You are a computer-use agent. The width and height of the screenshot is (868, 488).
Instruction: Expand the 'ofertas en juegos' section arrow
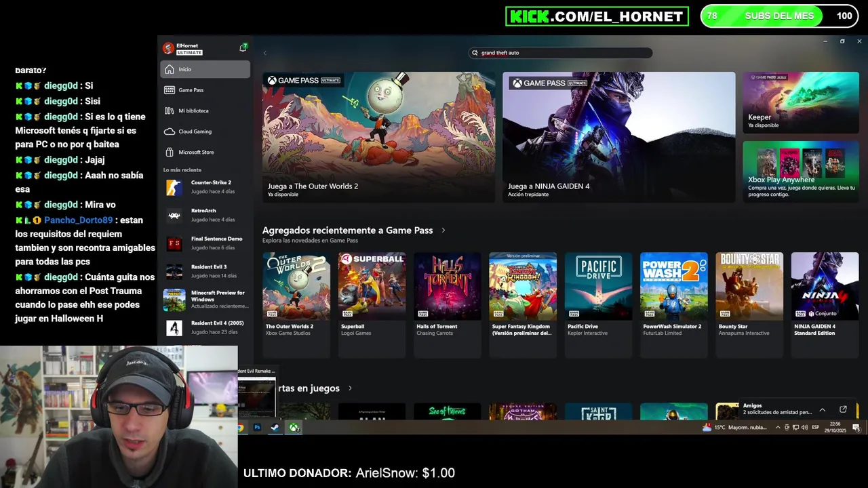click(x=350, y=388)
